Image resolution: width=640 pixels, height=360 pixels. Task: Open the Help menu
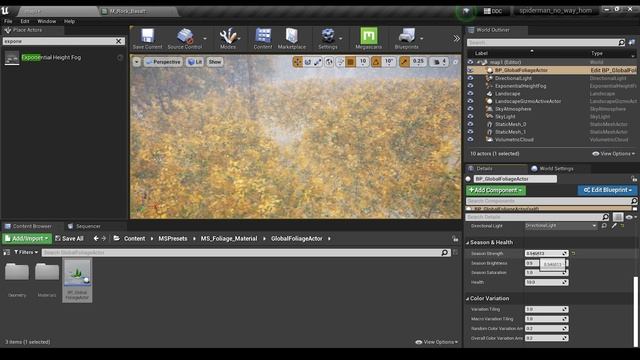point(69,21)
